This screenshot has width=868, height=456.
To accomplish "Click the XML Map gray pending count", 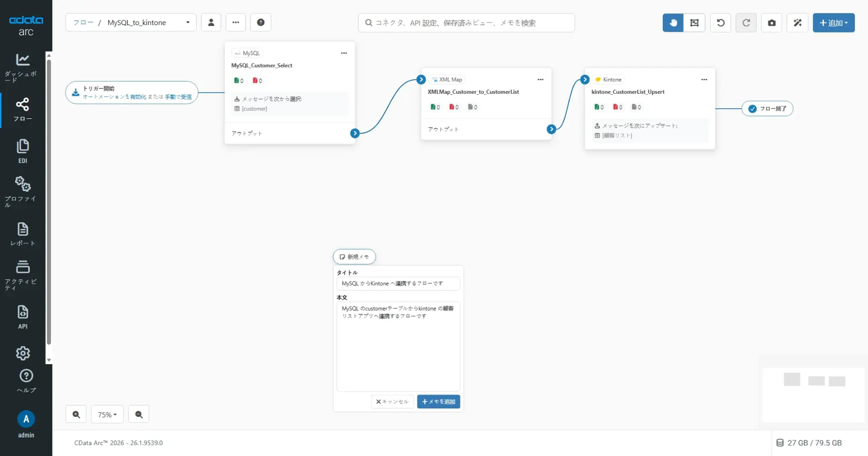I will 472,107.
